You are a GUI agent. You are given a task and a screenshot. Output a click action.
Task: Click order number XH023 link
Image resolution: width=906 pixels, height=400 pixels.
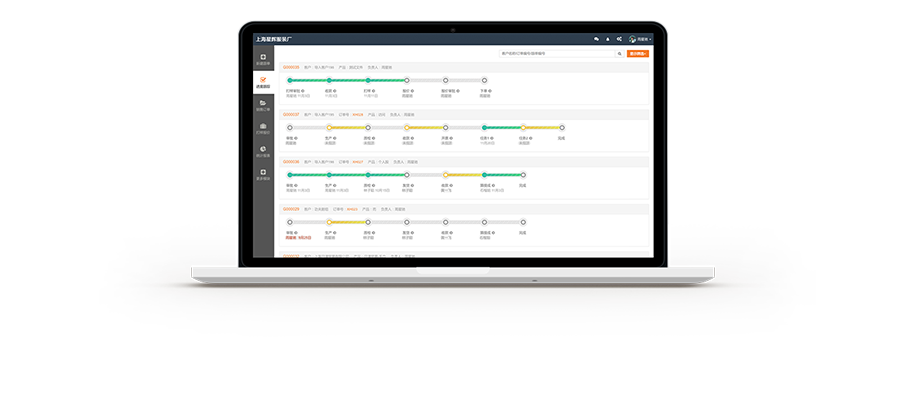(x=352, y=209)
